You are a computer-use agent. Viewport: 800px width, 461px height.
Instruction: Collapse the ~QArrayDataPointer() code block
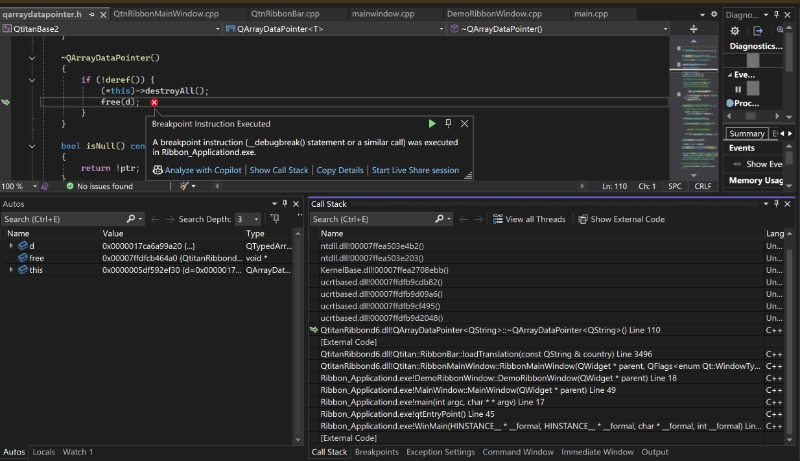coord(32,58)
